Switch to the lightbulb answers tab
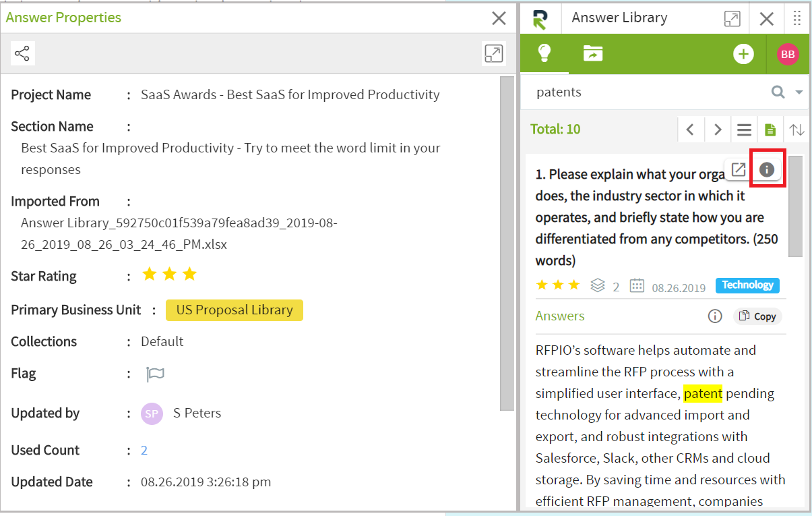Viewport: 812px width, 516px height. 544,53
